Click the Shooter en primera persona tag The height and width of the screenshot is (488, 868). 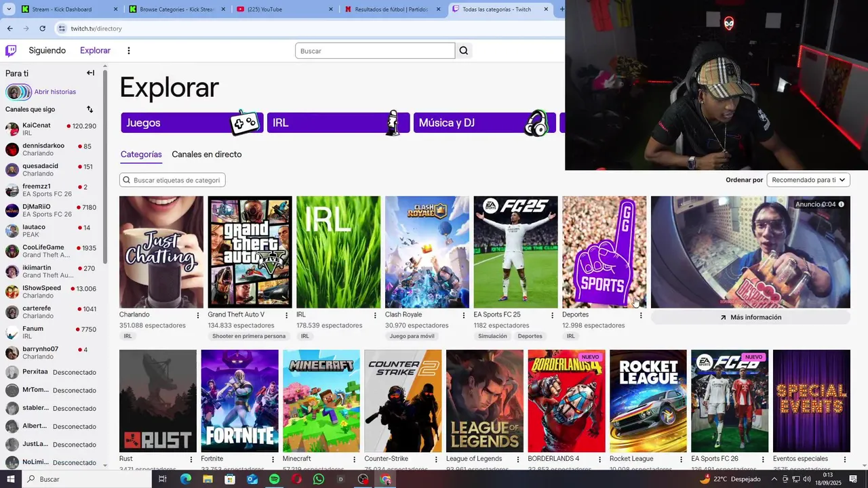pyautogui.click(x=249, y=336)
